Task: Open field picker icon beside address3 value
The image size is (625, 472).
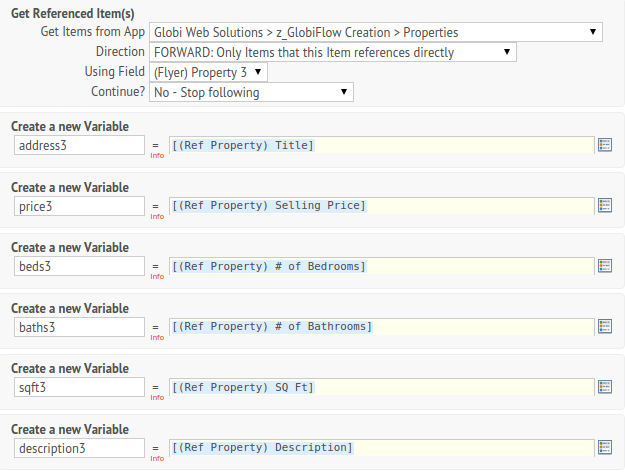Action: click(605, 145)
